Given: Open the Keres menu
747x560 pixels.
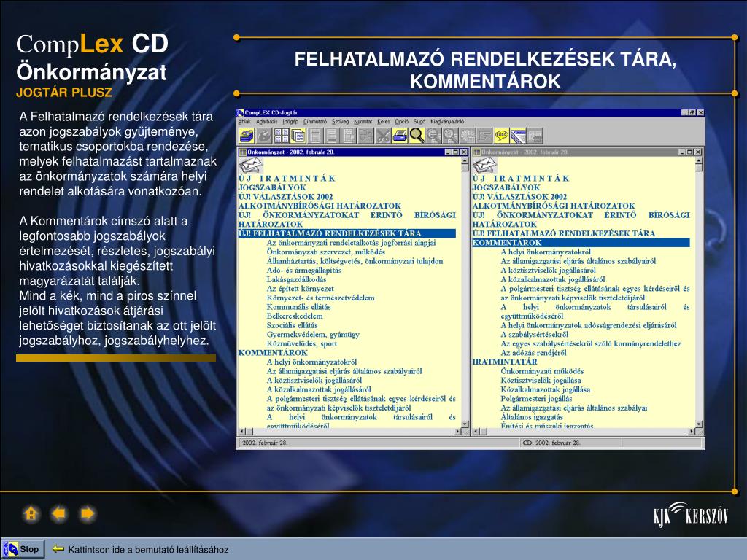Looking at the screenshot, I should [384, 122].
